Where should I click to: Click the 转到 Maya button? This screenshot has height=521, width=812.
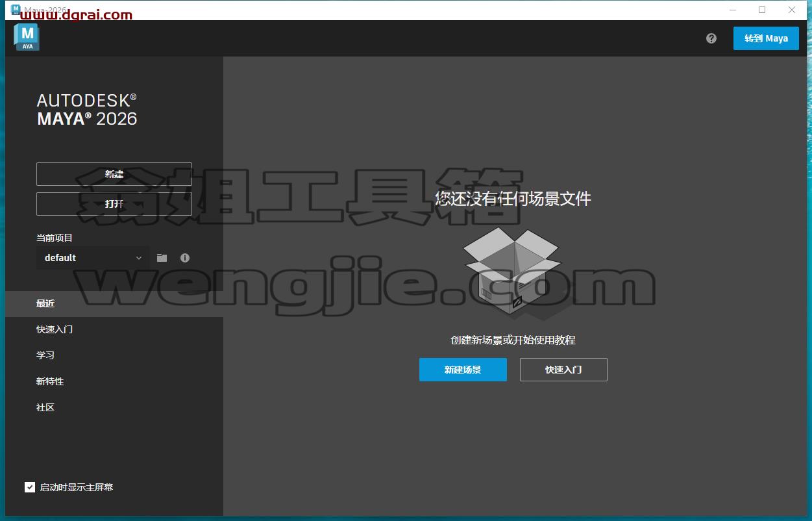point(766,38)
